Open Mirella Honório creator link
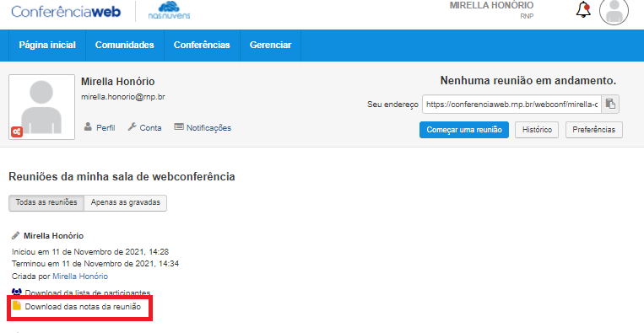644x333 pixels. point(80,277)
